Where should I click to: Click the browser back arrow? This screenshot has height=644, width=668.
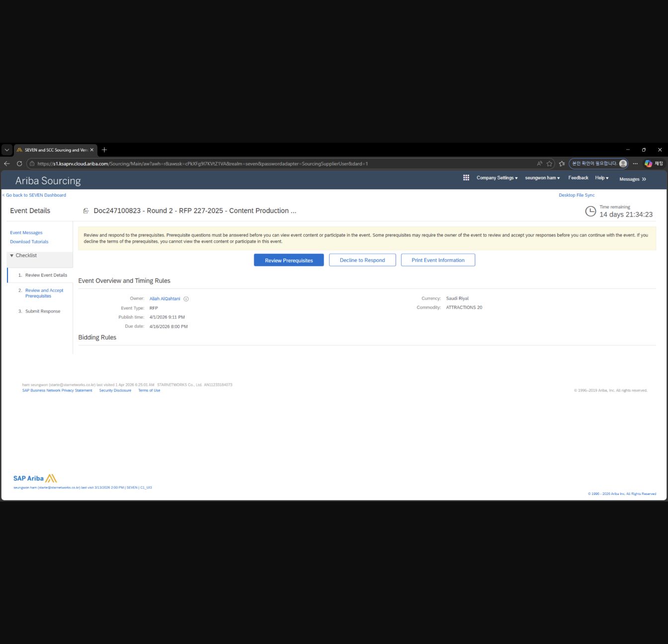(7, 163)
